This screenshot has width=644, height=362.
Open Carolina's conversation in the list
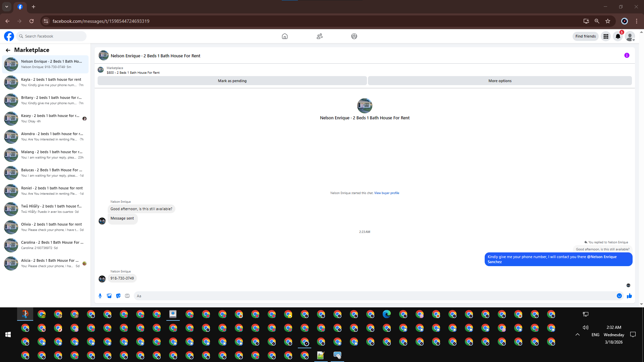(45, 245)
